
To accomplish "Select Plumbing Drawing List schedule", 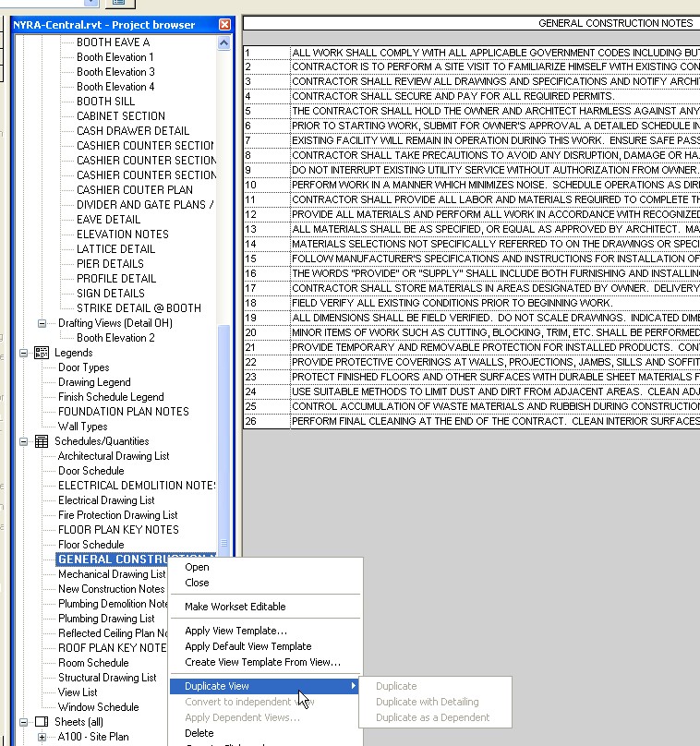I will (106, 619).
